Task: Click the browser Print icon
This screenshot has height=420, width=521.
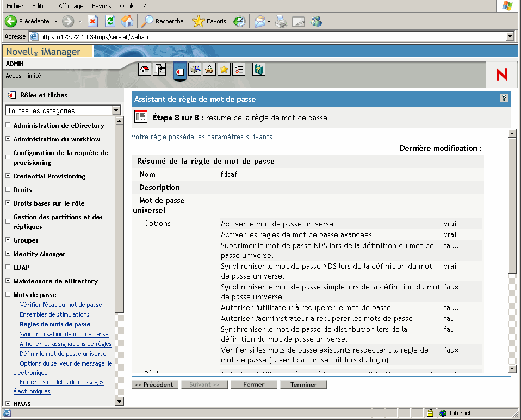Action: (x=281, y=21)
